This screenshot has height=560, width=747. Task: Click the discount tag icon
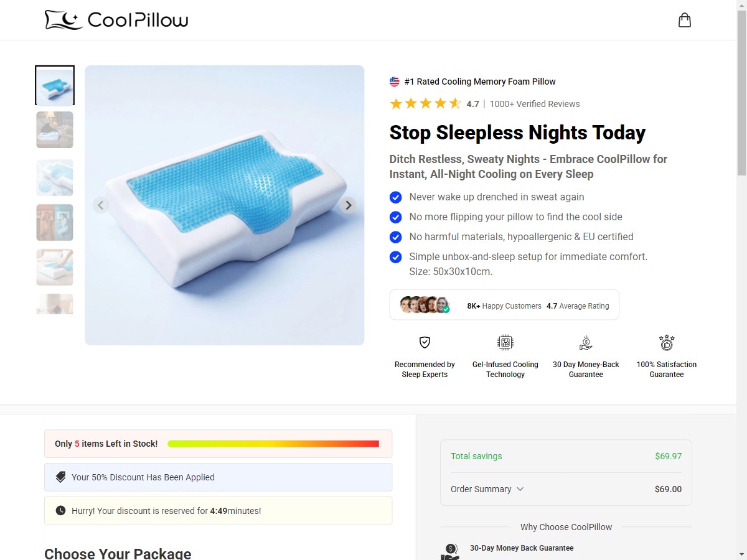(60, 477)
